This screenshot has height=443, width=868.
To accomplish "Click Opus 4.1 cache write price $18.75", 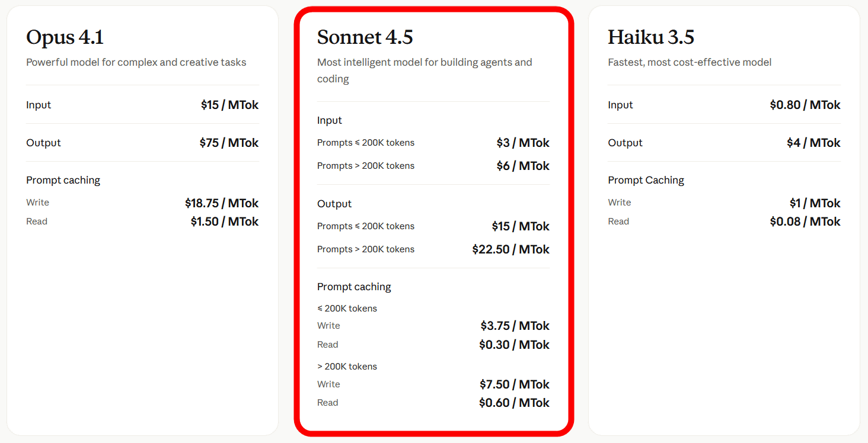I will [222, 203].
